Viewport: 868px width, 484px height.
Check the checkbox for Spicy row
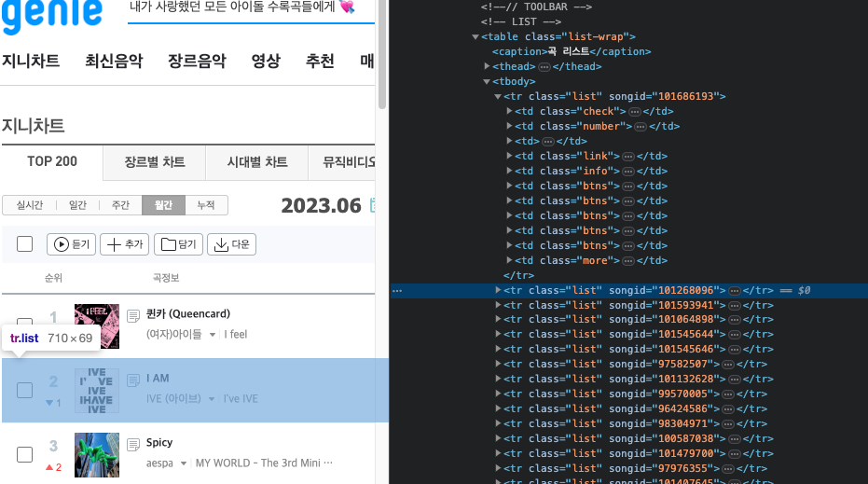pyautogui.click(x=25, y=455)
